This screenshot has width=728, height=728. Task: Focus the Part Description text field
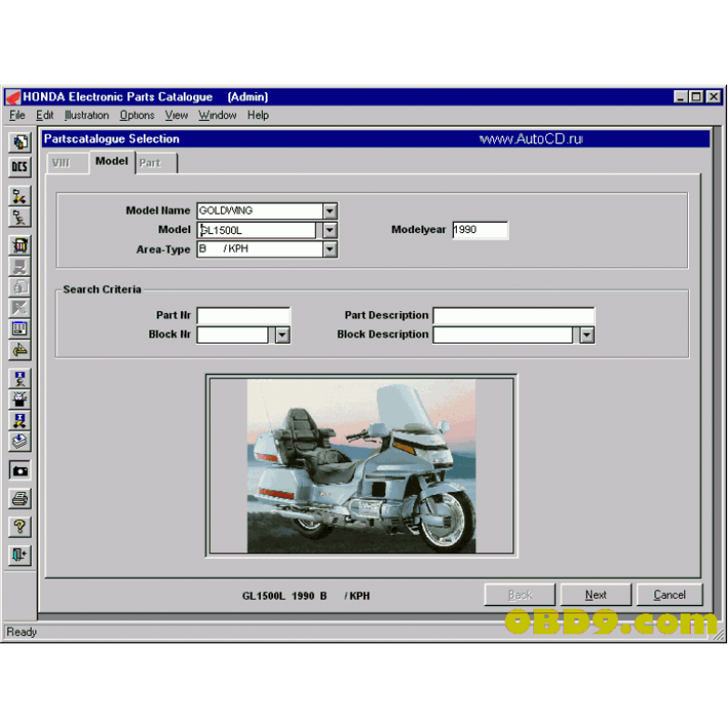pyautogui.click(x=513, y=316)
